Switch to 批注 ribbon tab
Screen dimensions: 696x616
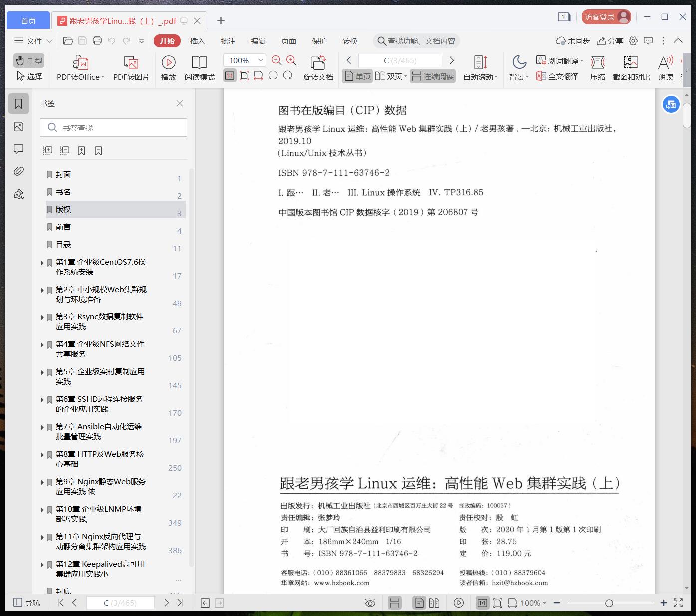[x=228, y=41]
